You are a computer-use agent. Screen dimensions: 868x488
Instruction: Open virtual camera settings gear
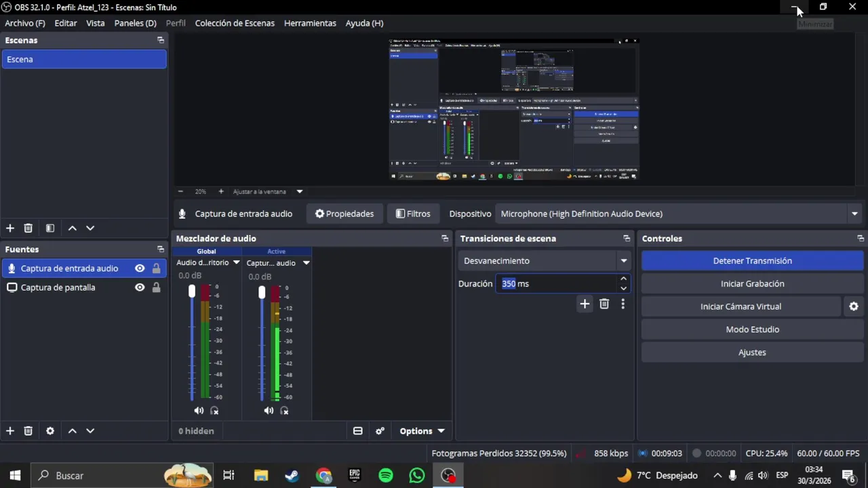[854, 306]
